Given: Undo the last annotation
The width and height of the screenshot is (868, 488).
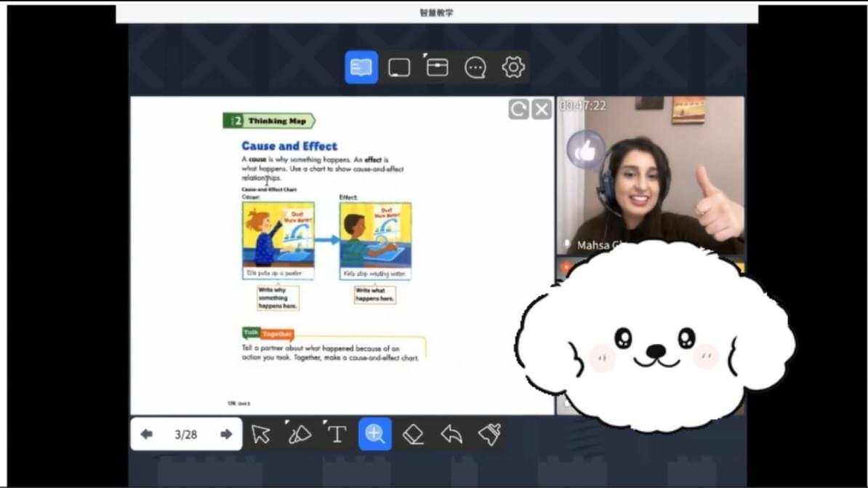Looking at the screenshot, I should [451, 434].
